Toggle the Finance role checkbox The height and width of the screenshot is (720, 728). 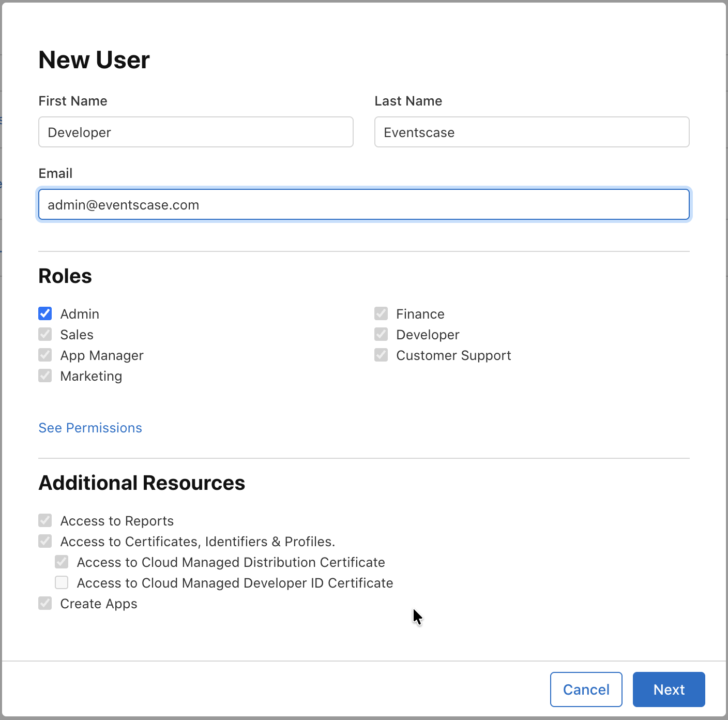[381, 313]
